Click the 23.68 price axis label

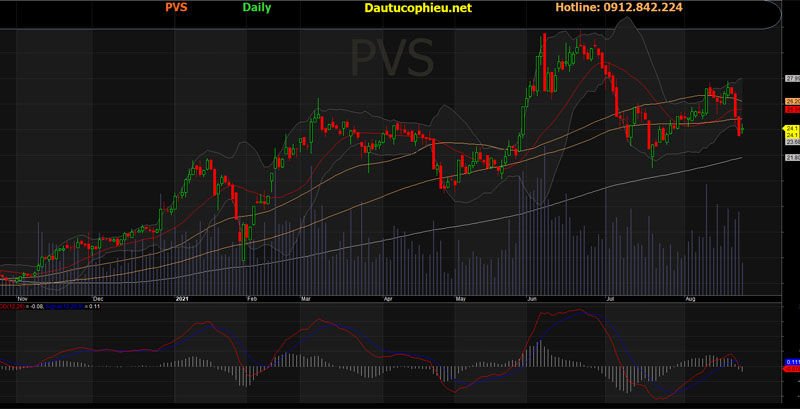click(792, 142)
